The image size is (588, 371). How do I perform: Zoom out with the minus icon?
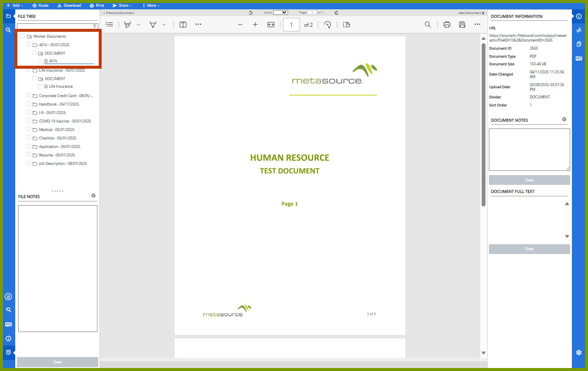240,25
